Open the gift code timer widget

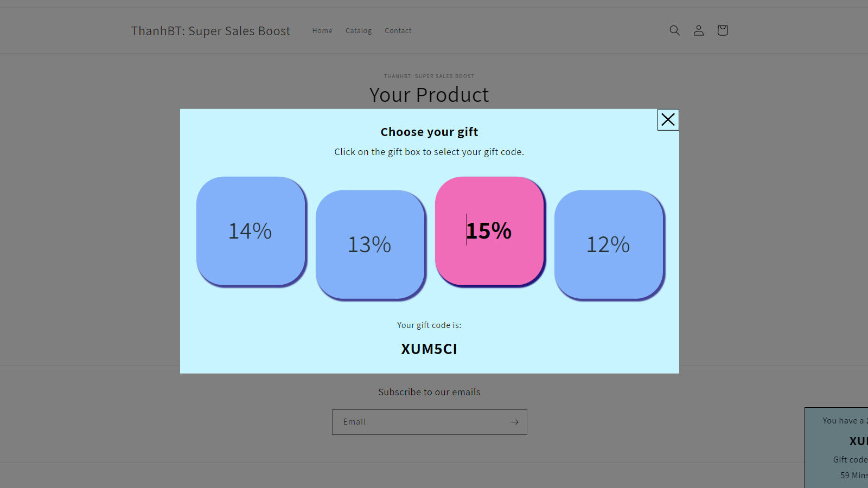tap(838, 447)
